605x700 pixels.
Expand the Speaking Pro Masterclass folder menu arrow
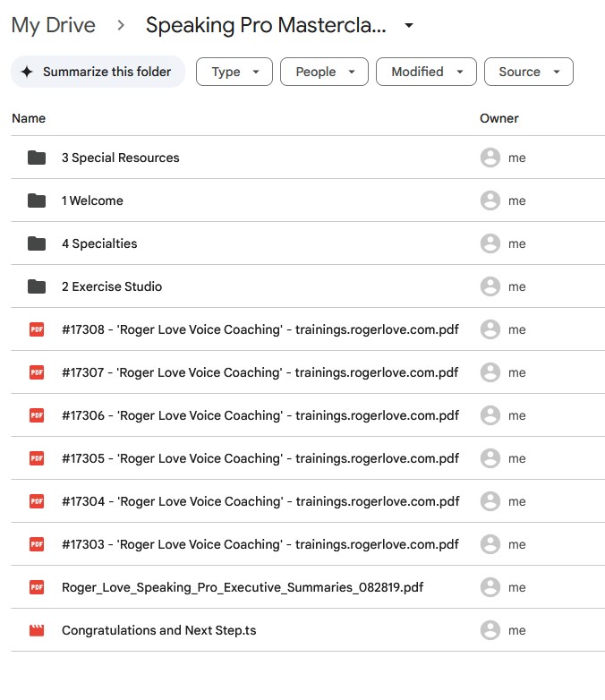pos(409,26)
